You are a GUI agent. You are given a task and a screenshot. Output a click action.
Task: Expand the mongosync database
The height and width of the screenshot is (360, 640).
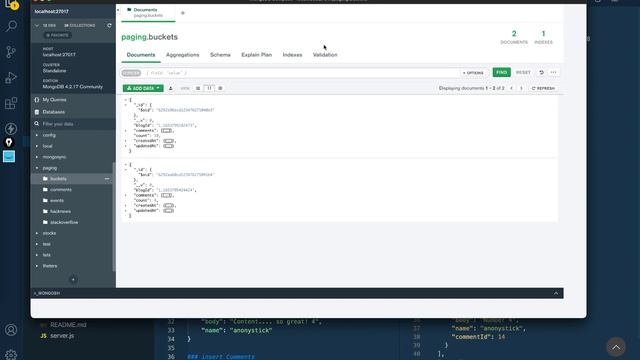[x=37, y=157]
